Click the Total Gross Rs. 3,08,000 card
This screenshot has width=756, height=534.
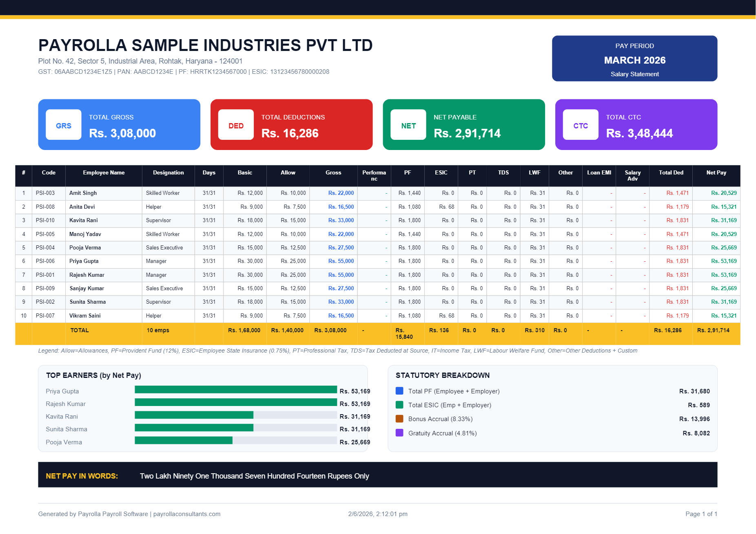pos(119,124)
